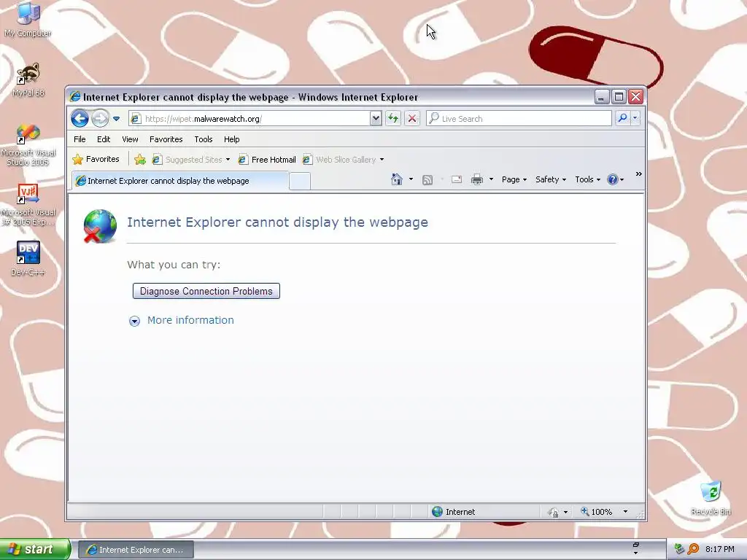The height and width of the screenshot is (560, 747).
Task: Open the Favorites menu
Action: click(166, 139)
